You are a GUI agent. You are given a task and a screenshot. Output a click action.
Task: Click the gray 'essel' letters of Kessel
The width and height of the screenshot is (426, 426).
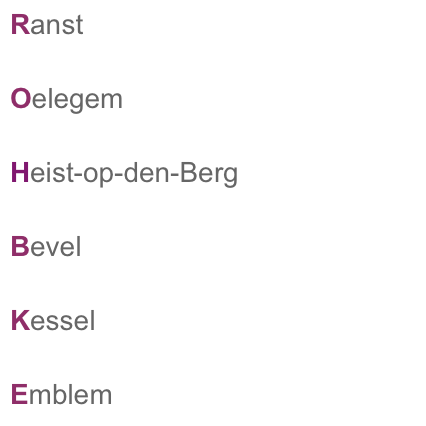point(63,320)
